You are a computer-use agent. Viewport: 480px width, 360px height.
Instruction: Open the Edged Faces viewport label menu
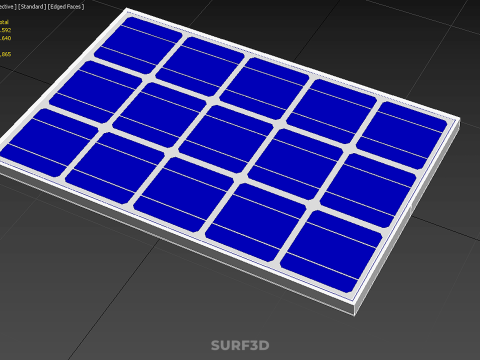pos(66,6)
